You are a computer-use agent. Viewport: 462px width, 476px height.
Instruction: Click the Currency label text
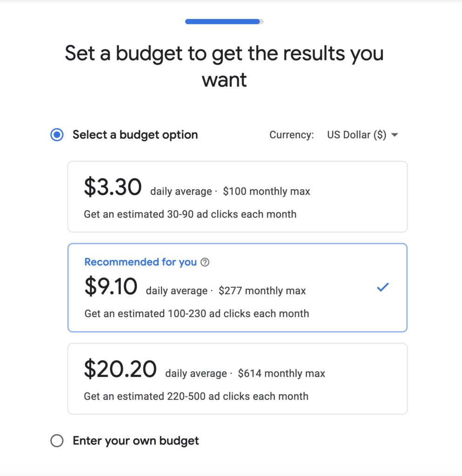(x=292, y=135)
